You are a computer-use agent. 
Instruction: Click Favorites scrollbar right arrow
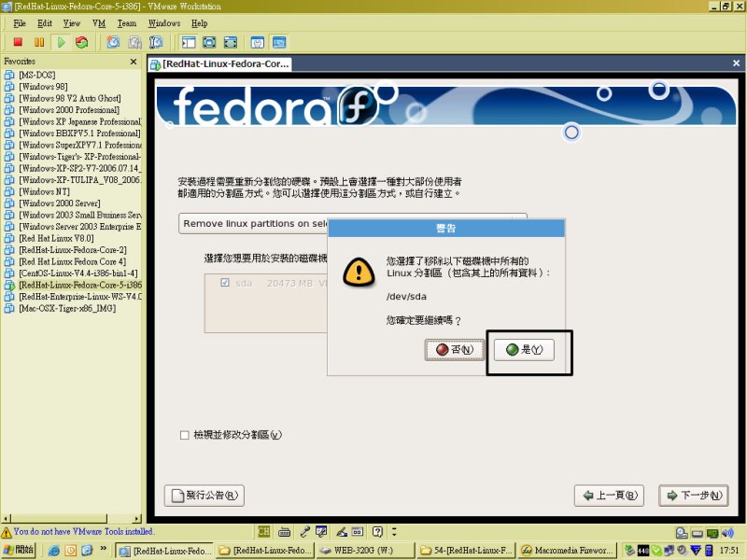tap(137, 519)
